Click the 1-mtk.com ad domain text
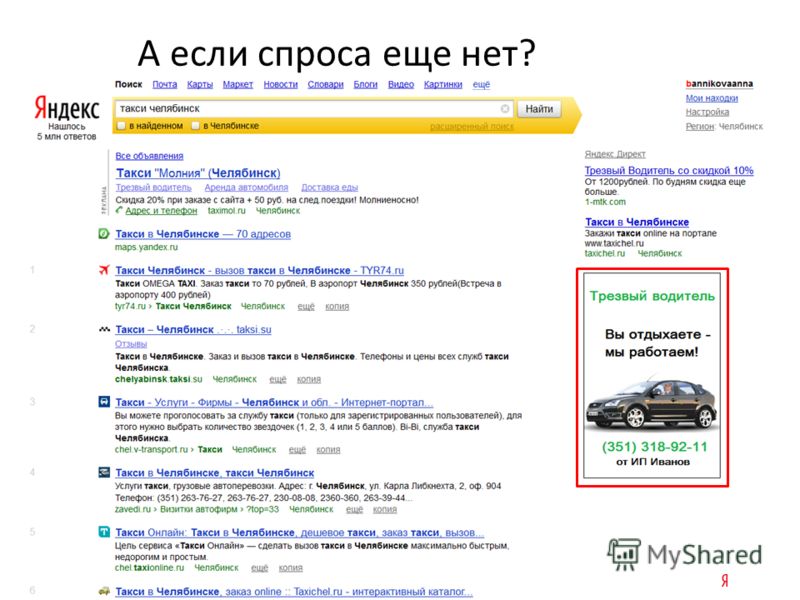 (x=605, y=202)
